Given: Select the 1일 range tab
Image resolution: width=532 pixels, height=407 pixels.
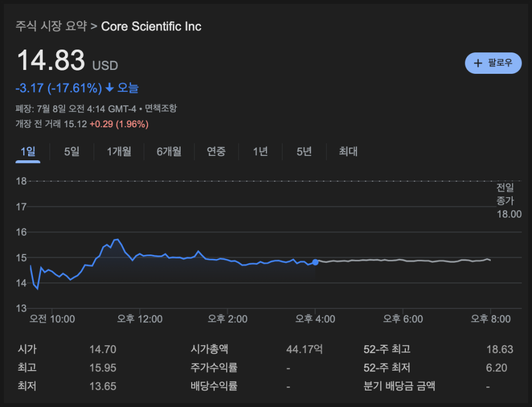Looking at the screenshot, I should (28, 151).
